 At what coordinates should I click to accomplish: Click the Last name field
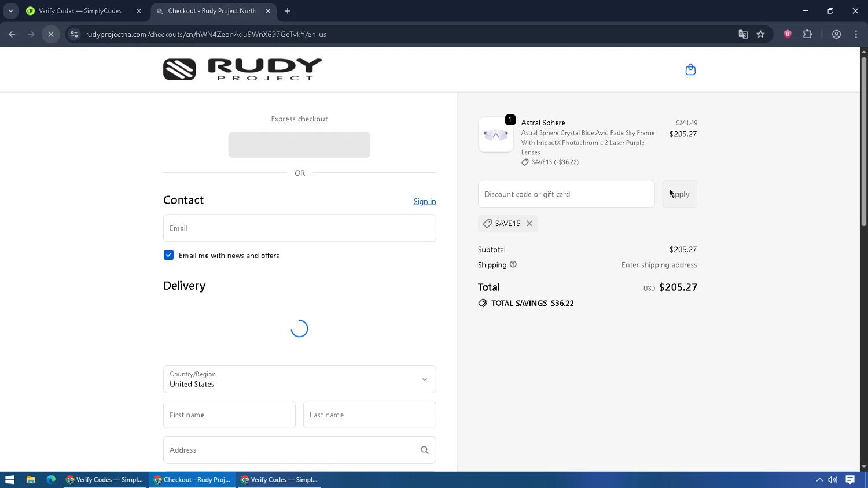click(x=369, y=415)
